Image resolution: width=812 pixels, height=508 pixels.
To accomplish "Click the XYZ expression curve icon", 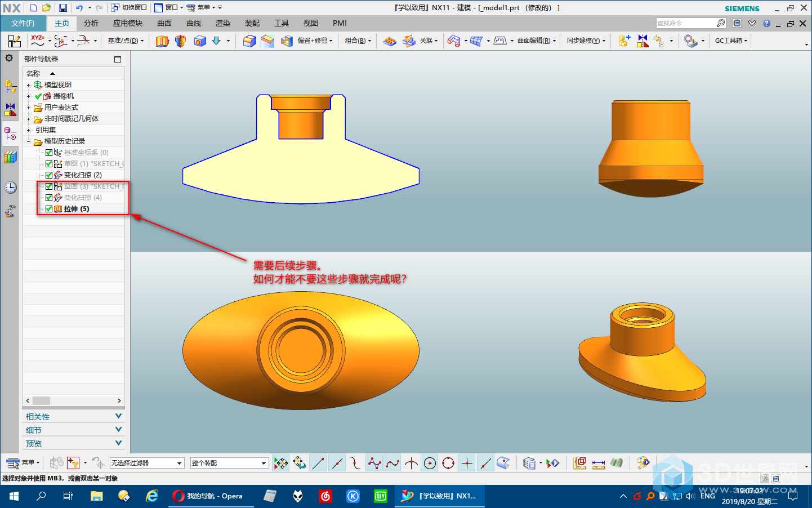I will tap(38, 41).
